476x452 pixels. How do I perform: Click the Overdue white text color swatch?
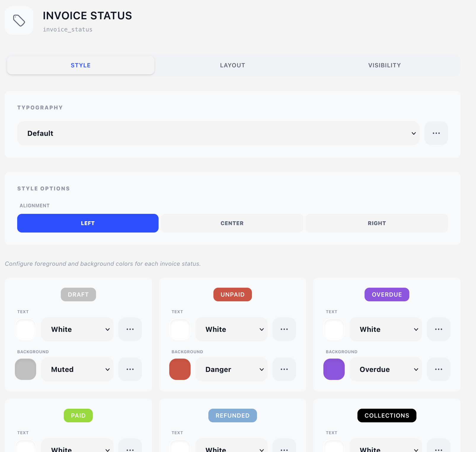click(334, 329)
